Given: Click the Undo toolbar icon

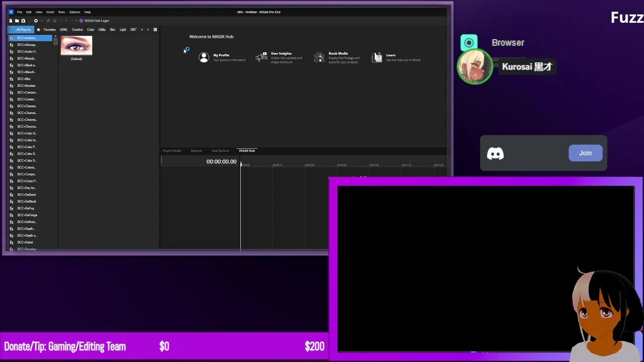Looking at the screenshot, I should (61, 21).
